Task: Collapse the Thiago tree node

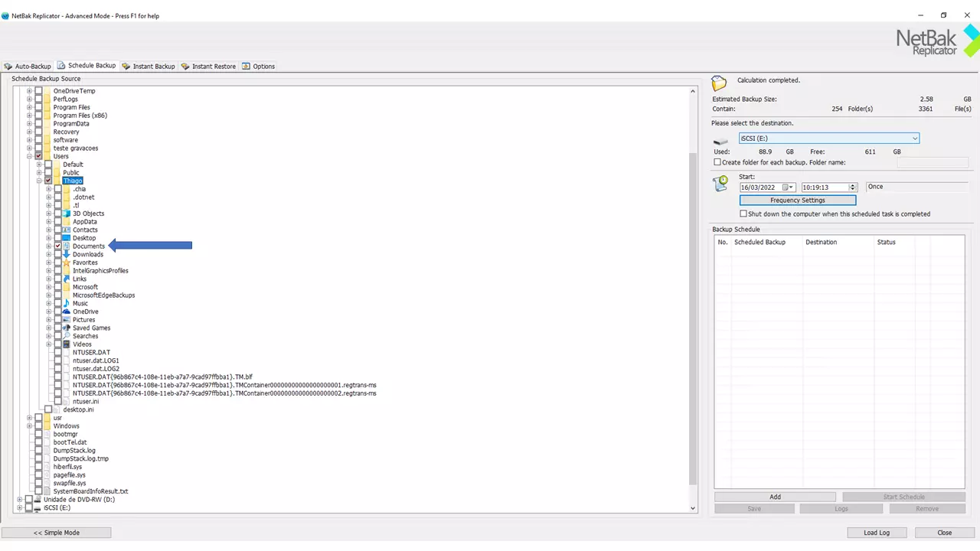Action: point(39,181)
